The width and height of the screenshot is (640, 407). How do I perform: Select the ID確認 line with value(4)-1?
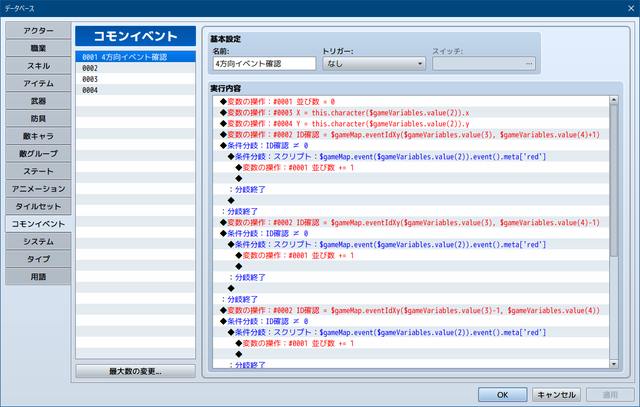point(411,222)
